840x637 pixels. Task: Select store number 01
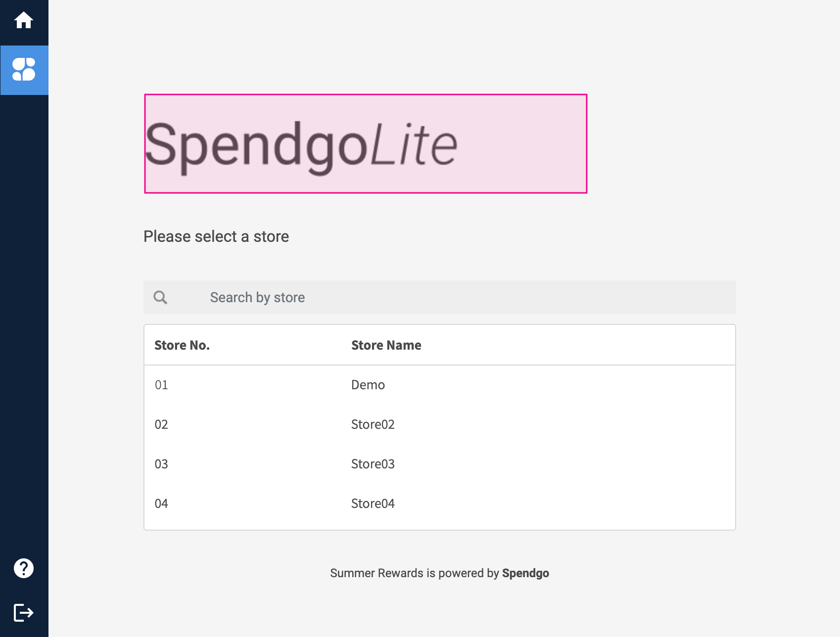pyautogui.click(x=161, y=385)
